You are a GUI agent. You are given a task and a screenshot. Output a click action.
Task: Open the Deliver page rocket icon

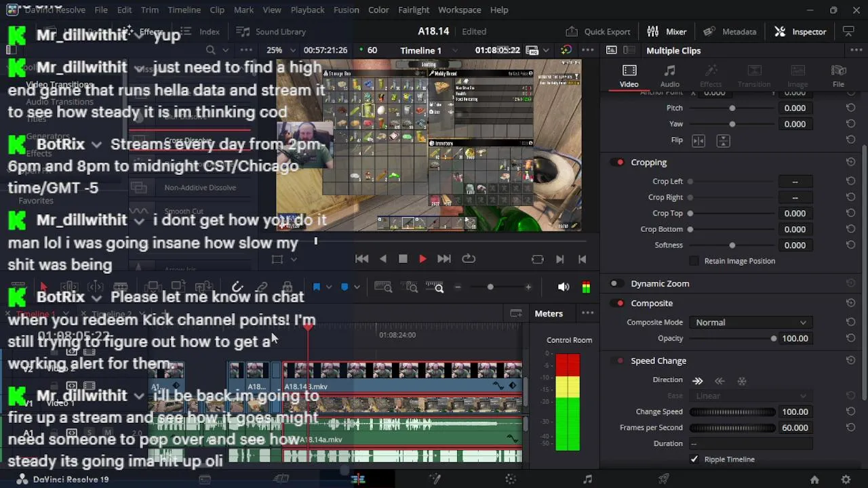coord(664,479)
